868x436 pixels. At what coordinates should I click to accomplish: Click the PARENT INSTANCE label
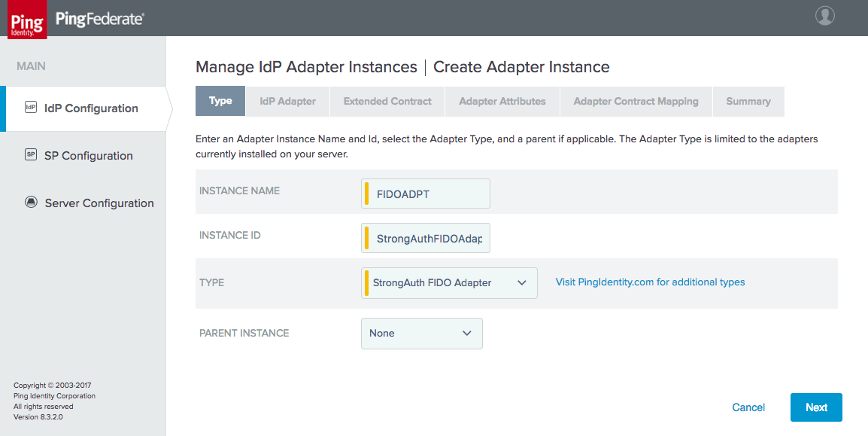(x=244, y=333)
